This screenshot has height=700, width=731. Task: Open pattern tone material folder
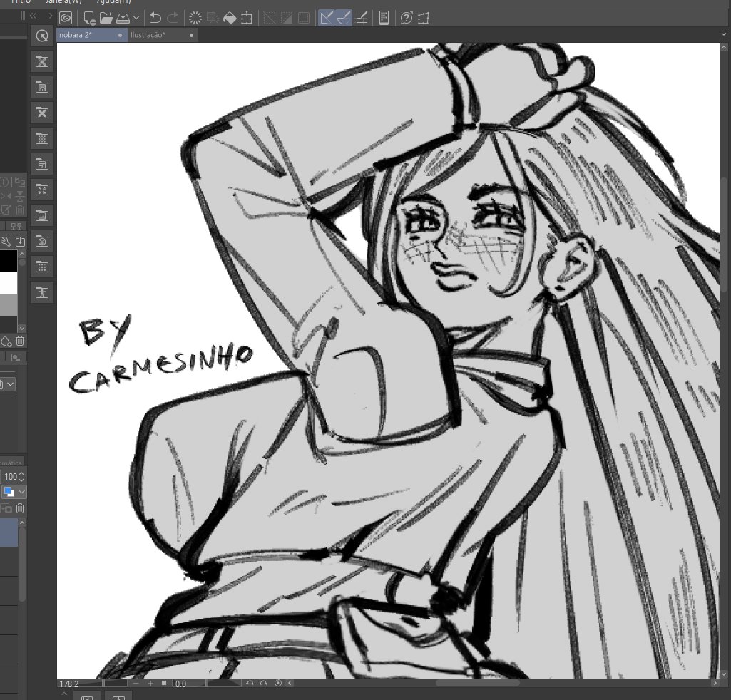(x=42, y=138)
